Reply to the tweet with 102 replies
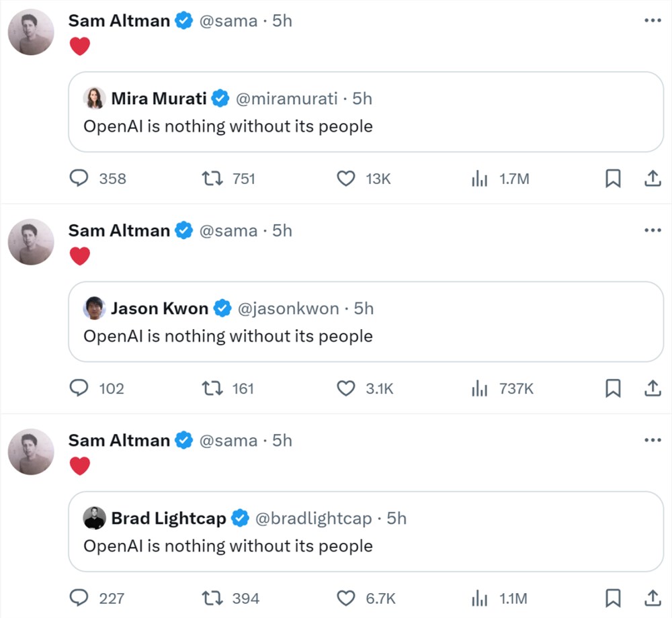The image size is (672, 618). point(79,388)
